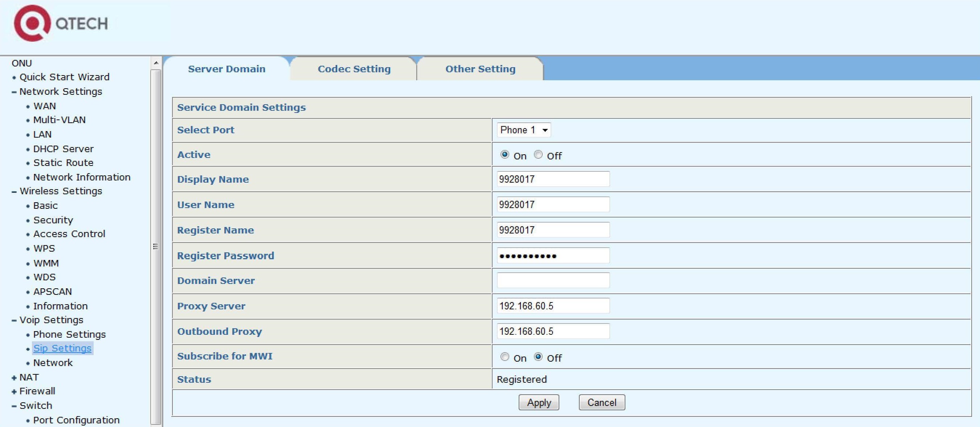Open the Other Setting tab
Viewport: 980px width, 427px height.
(x=481, y=69)
